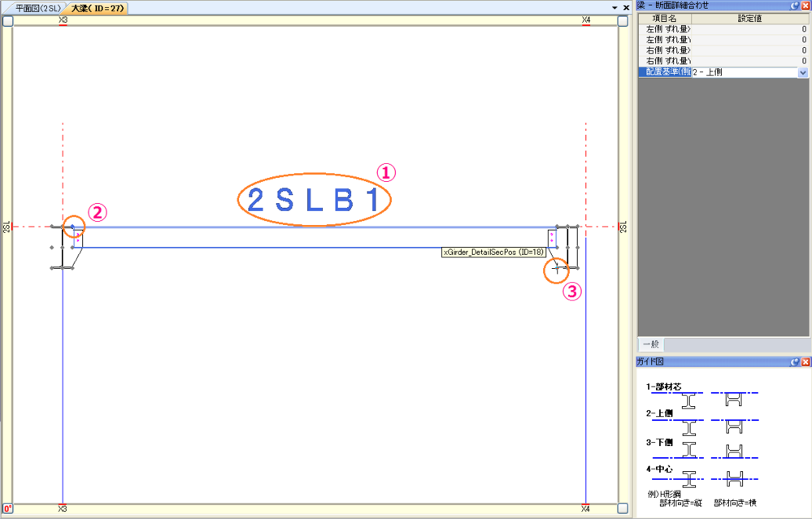This screenshot has height=519, width=812.
Task: Click the 2SL label on left ruler
Action: tap(7, 227)
